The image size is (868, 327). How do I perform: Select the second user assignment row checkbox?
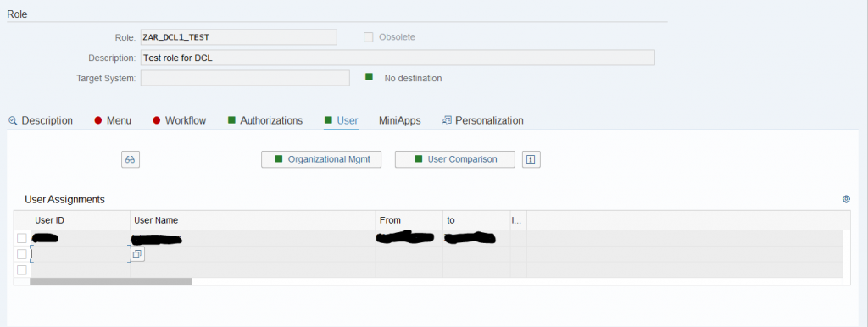click(21, 254)
